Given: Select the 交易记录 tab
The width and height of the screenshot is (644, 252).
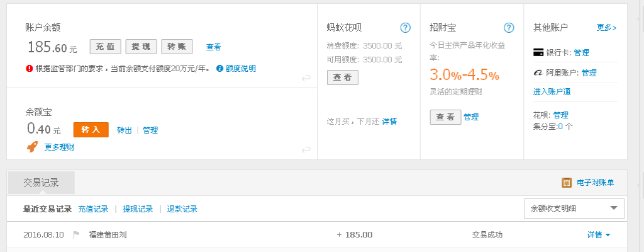Looking at the screenshot, I should (41, 183).
